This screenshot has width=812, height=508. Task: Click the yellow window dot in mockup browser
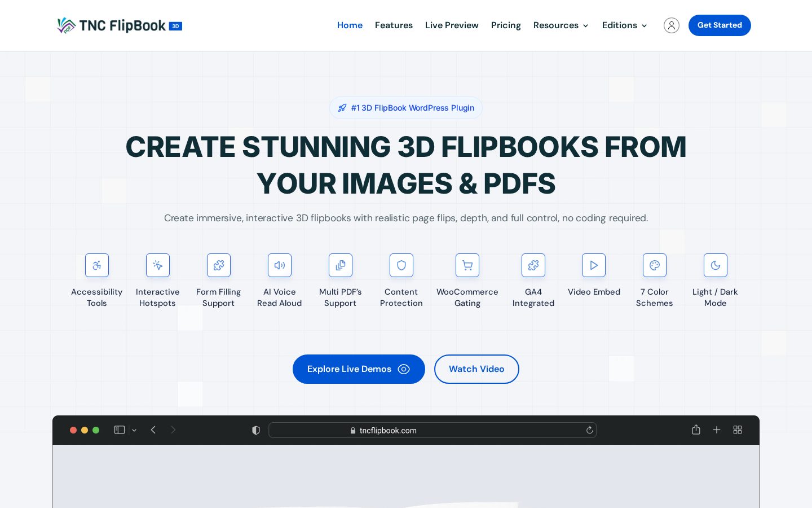pyautogui.click(x=85, y=430)
